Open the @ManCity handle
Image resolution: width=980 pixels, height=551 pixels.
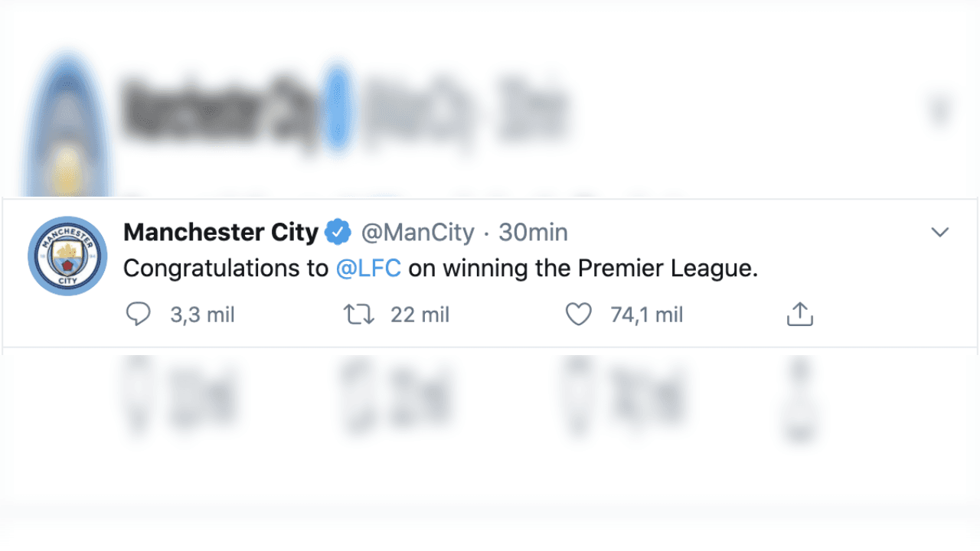(418, 232)
